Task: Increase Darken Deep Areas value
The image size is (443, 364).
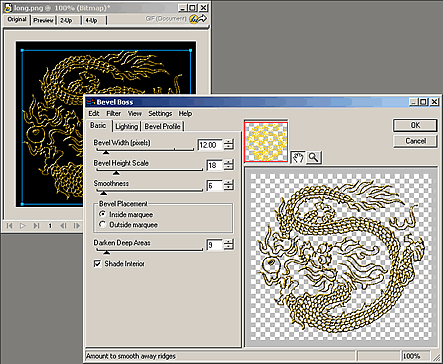Action: 229,242
